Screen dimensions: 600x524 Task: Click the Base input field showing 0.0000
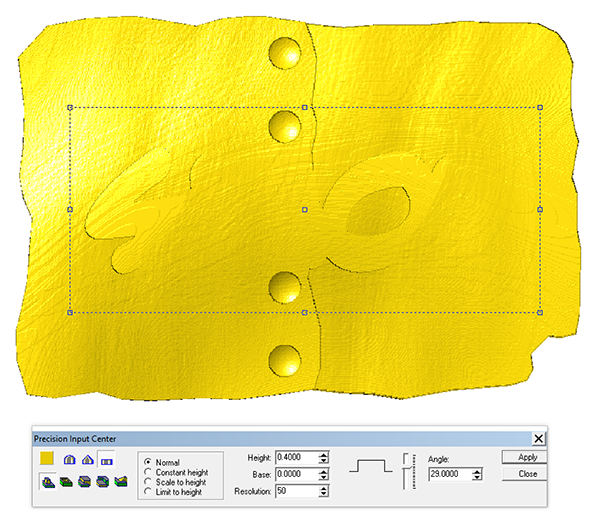(297, 474)
